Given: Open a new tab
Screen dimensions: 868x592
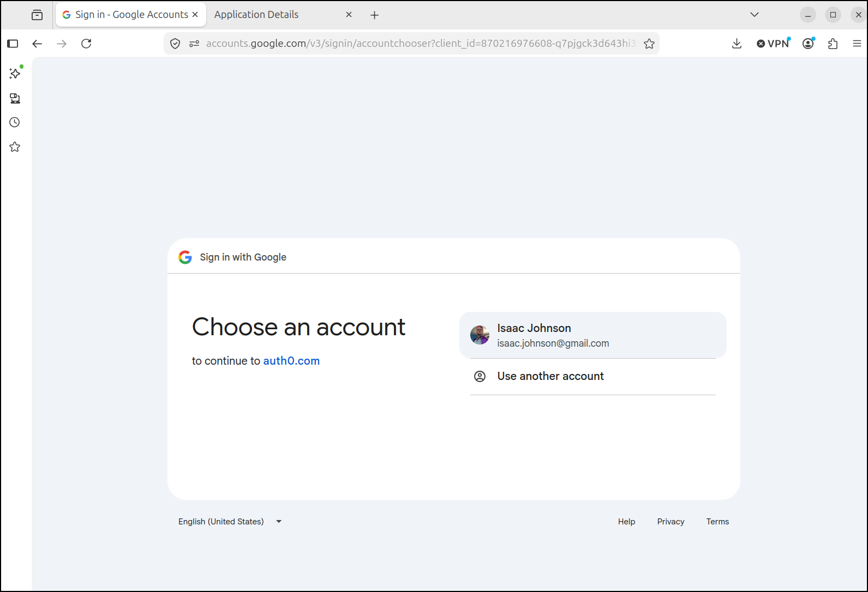Looking at the screenshot, I should point(374,15).
